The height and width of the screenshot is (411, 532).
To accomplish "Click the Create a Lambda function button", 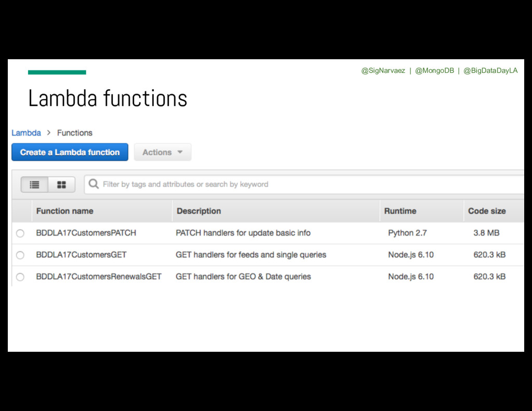I will coord(70,152).
